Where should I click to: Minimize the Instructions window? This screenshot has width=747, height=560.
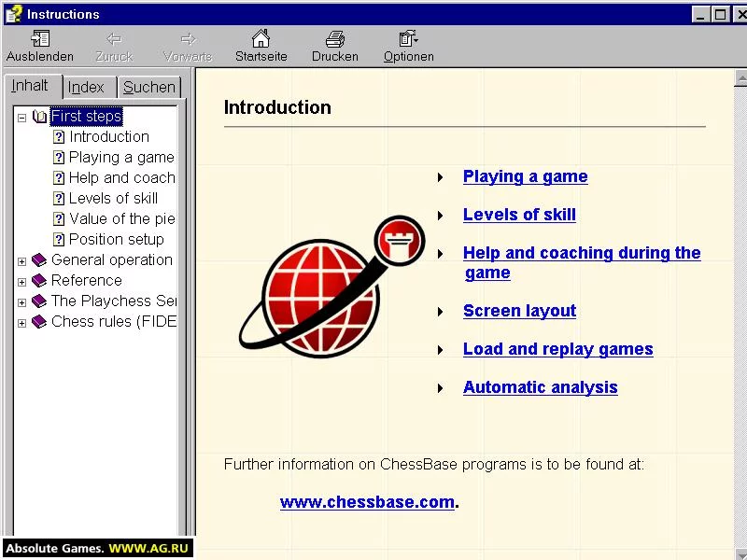coord(700,15)
